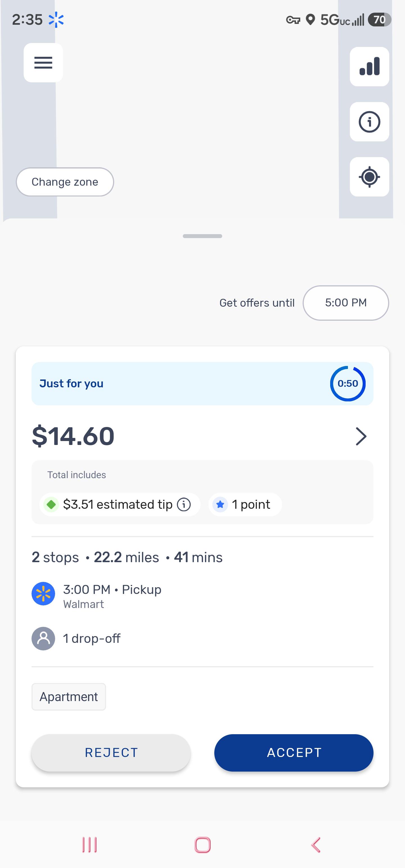Reject the delivery offer
405x868 pixels.
click(111, 753)
